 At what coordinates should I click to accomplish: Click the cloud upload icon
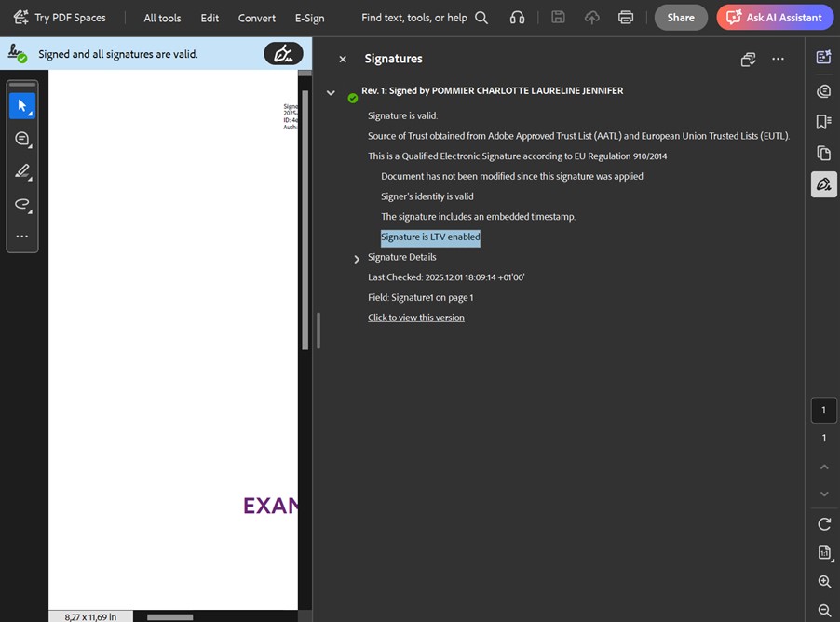[x=592, y=18]
